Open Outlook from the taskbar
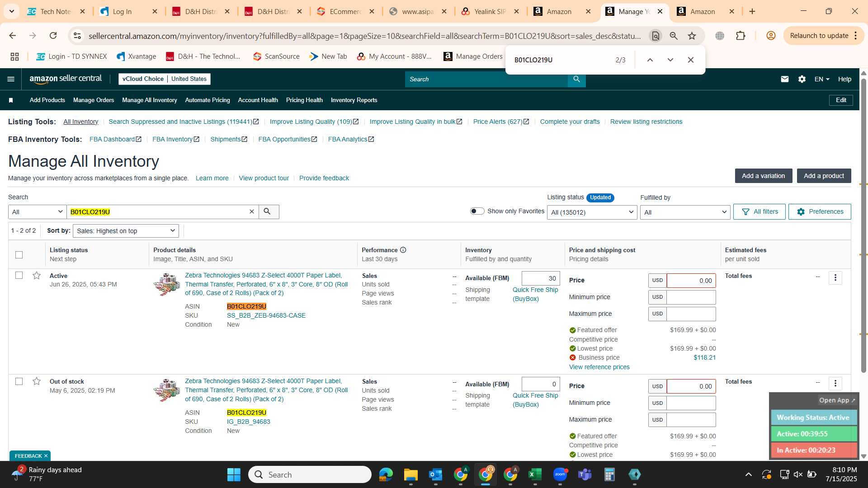The height and width of the screenshot is (488, 868). 435,474
